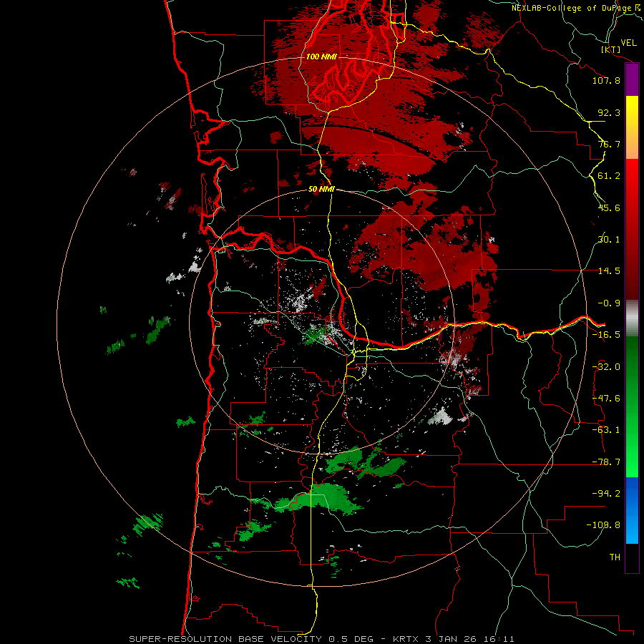The height and width of the screenshot is (644, 644).
Task: Click the 14.5 velocity scale value
Action: pos(609,271)
